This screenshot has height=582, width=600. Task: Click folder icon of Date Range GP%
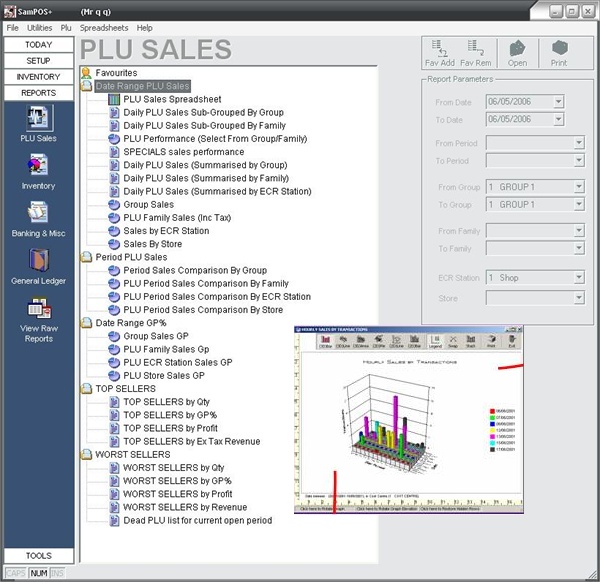tap(86, 323)
